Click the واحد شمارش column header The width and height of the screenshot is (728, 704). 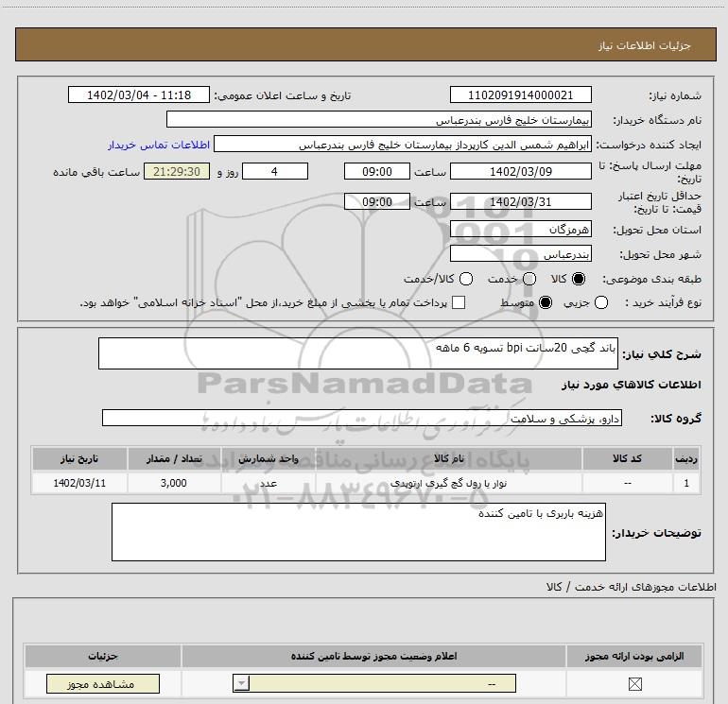tap(268, 458)
